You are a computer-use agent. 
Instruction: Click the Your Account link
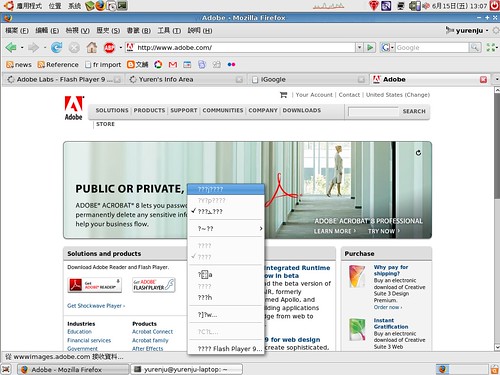click(x=314, y=95)
